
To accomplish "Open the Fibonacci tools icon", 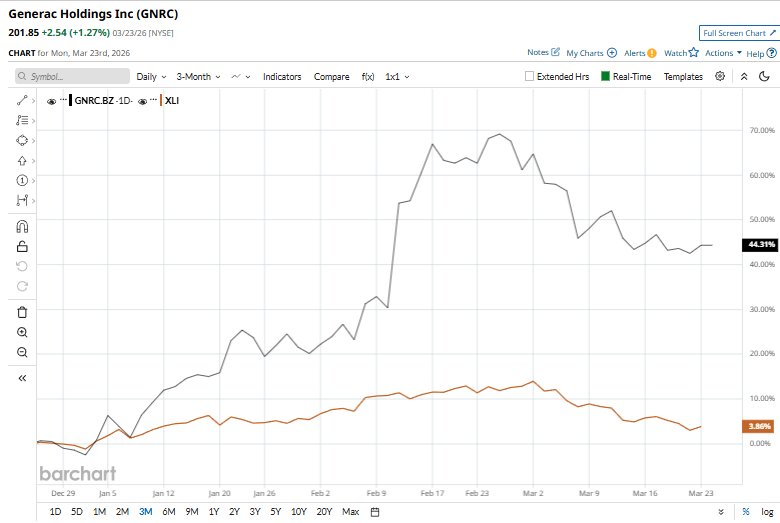I will 22,120.
